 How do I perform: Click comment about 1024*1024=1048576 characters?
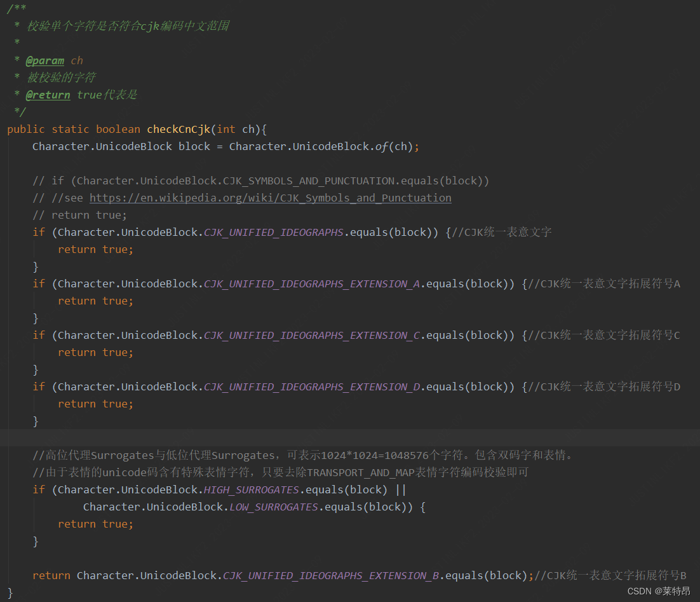pos(303,455)
